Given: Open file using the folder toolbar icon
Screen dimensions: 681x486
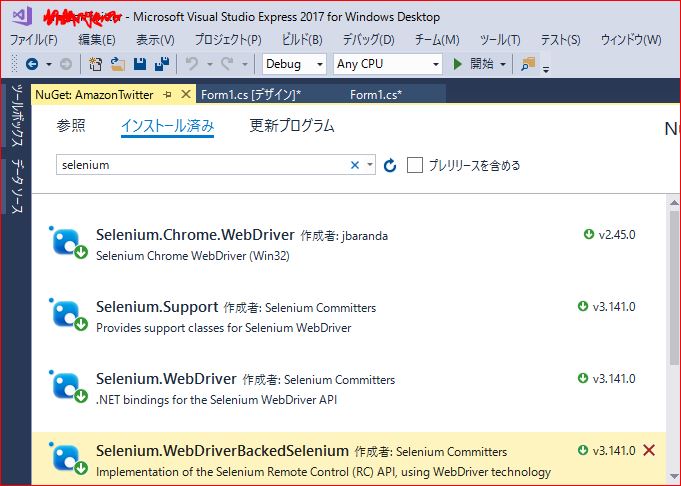Looking at the screenshot, I should tap(117, 64).
